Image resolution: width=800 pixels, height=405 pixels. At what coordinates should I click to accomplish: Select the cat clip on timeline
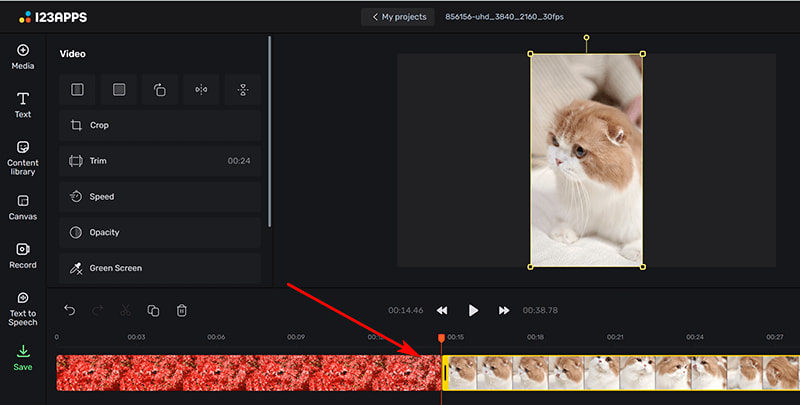pyautogui.click(x=621, y=373)
